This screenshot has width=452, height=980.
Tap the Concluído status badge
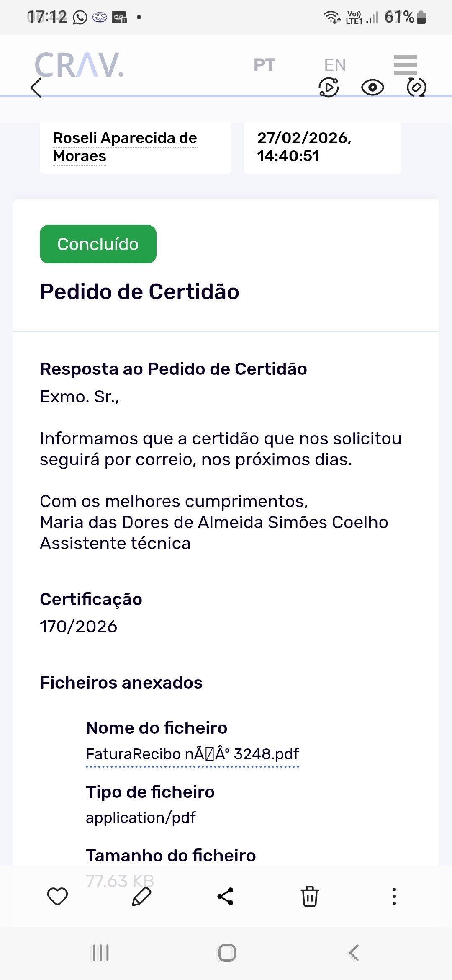(x=98, y=244)
